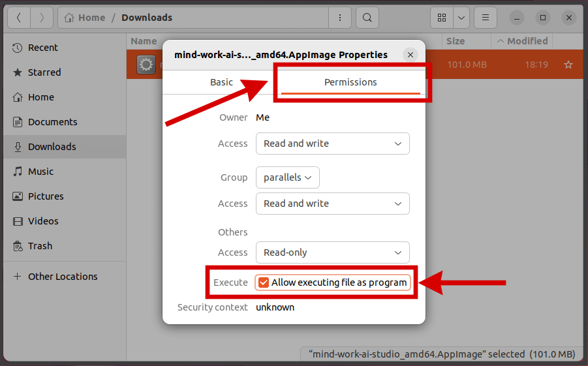Star the AppImage file in list
Image resolution: width=588 pixels, height=366 pixels.
pos(568,65)
